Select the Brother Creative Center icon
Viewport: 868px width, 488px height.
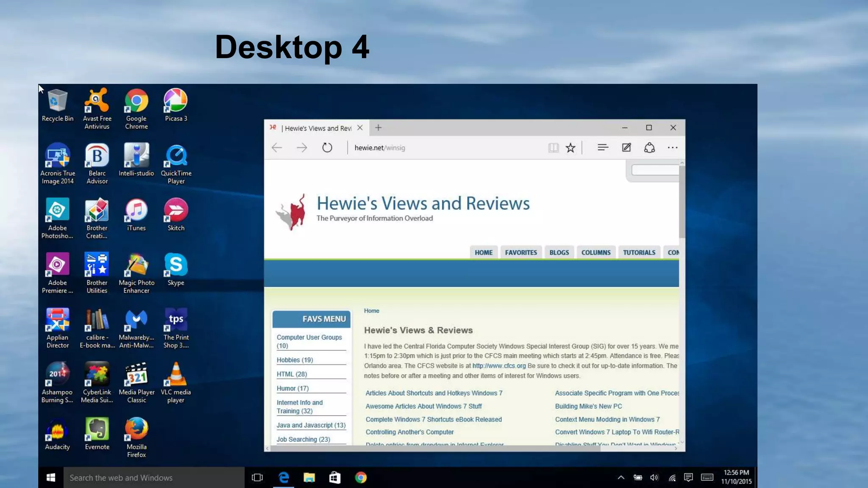(97, 218)
